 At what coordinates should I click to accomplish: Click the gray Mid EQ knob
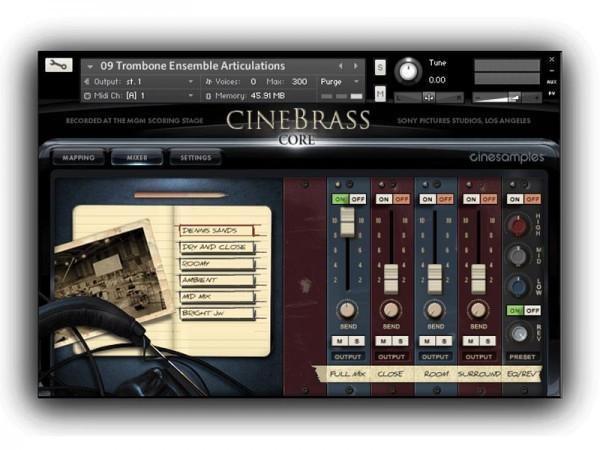[x=518, y=255]
